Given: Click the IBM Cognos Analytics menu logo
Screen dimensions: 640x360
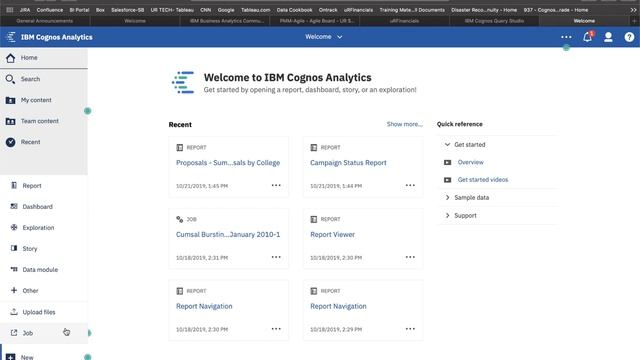Looking at the screenshot, I should [x=11, y=37].
